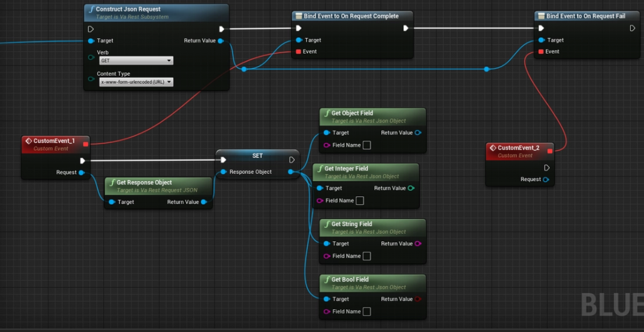644x332 pixels.
Task: Click the Content Type input pin
Action: [x=91, y=79]
